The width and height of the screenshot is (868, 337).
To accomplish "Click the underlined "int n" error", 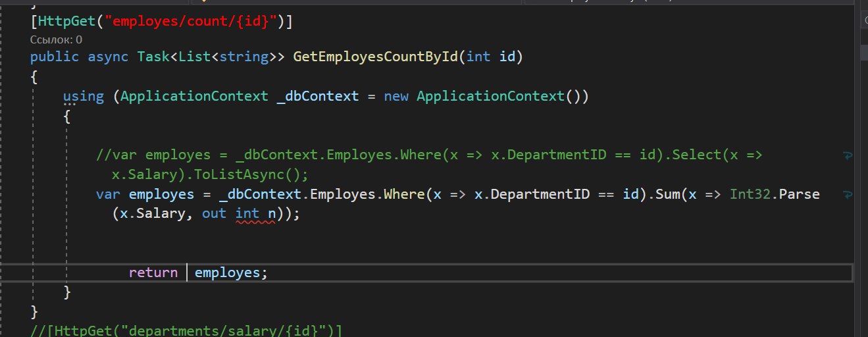I will [x=255, y=214].
